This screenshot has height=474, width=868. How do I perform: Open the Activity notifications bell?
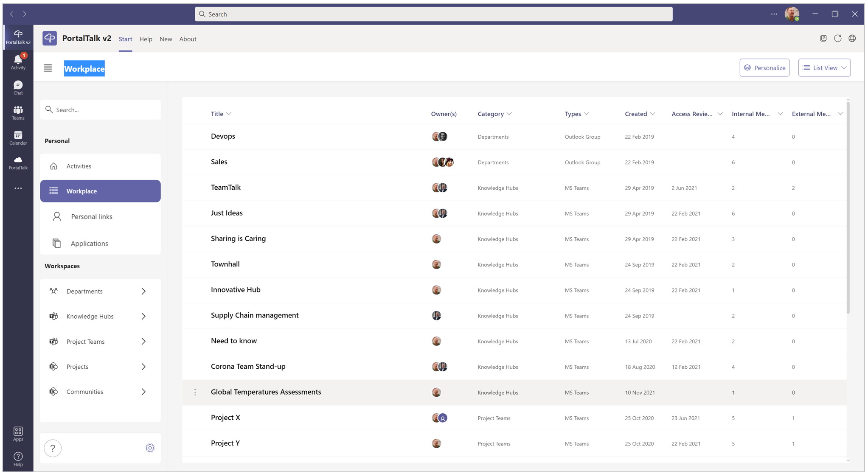(x=18, y=62)
